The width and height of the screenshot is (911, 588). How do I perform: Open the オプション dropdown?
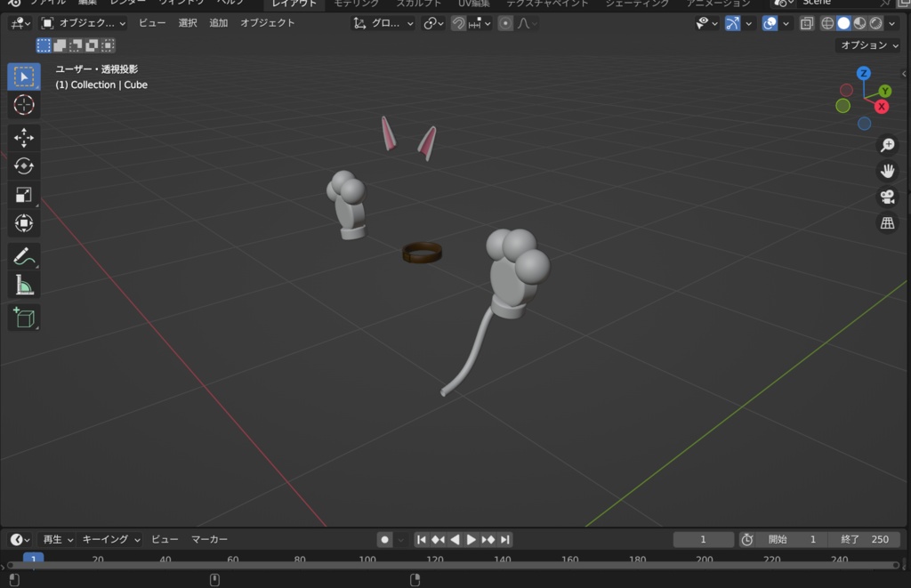(868, 45)
